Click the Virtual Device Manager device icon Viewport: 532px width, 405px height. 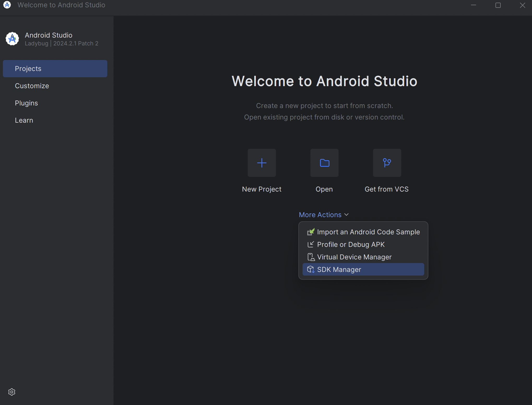coord(311,257)
